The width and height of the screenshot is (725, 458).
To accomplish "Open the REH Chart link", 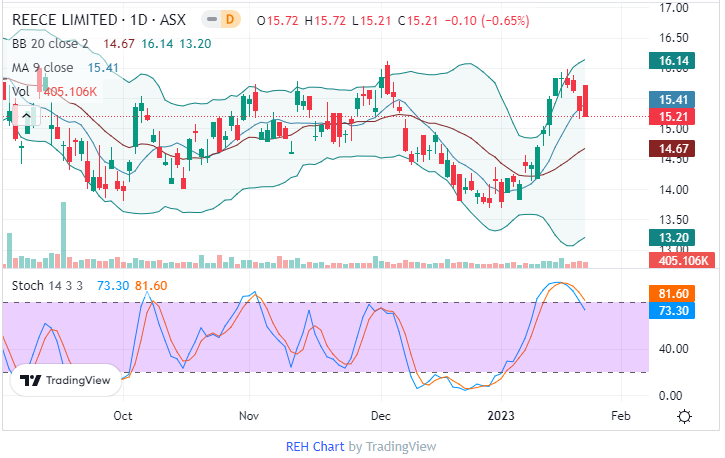I will [x=315, y=446].
